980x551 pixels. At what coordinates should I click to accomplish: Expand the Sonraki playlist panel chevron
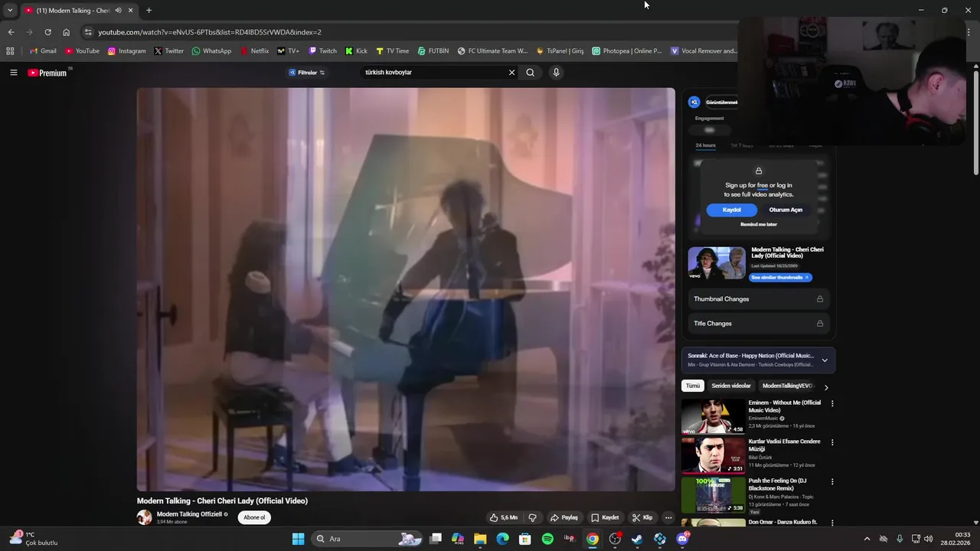click(x=825, y=360)
